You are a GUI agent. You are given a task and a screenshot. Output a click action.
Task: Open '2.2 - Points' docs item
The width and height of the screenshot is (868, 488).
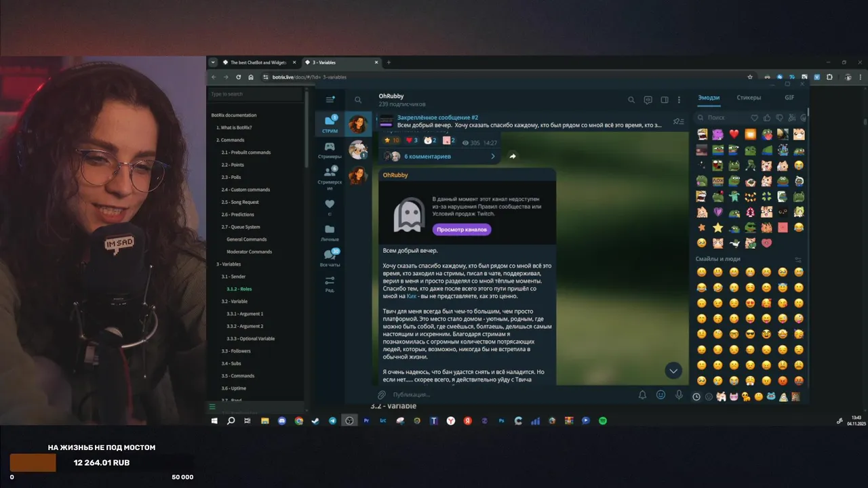pos(233,165)
